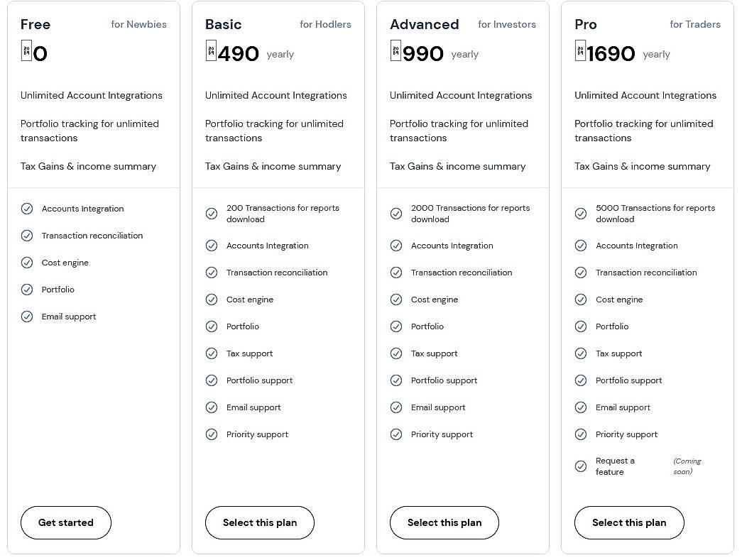Click the Advanced plan heading
Image resolution: width=742 pixels, height=560 pixels.
[424, 24]
